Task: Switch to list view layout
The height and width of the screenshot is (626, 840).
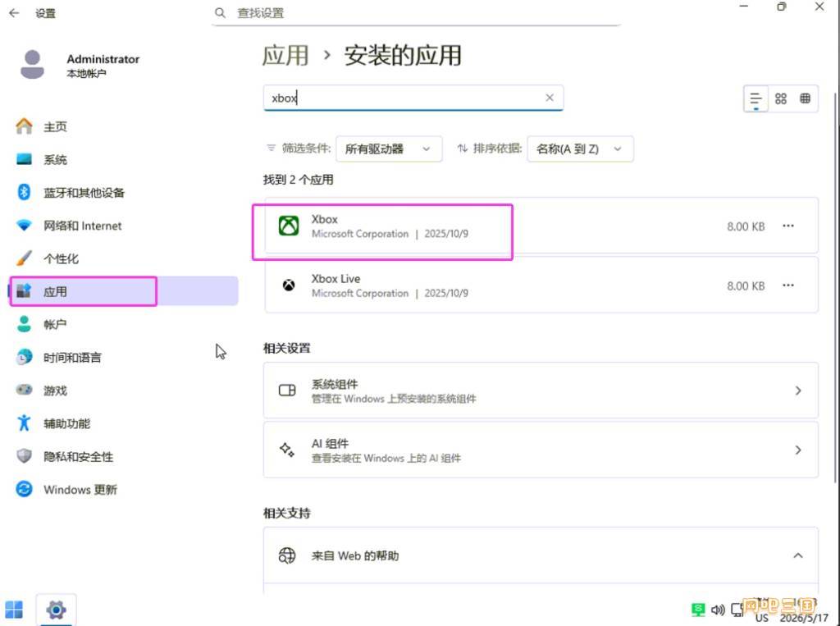Action: 756,98
